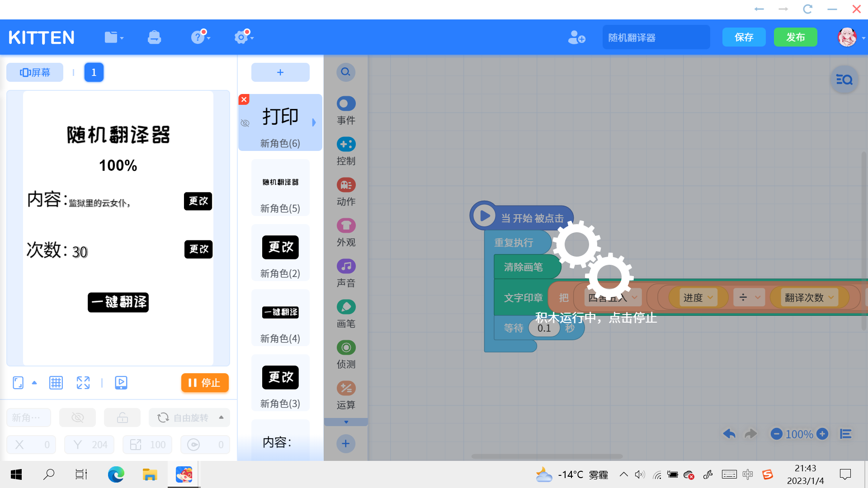Image resolution: width=868 pixels, height=488 pixels.
Task: Select the 运算 category icon
Action: pos(346,388)
